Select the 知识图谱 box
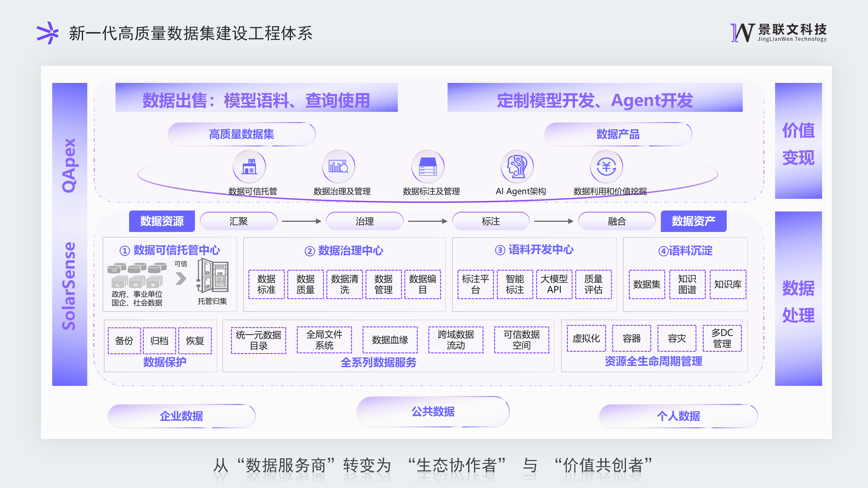The width and height of the screenshot is (868, 488). coord(687,284)
